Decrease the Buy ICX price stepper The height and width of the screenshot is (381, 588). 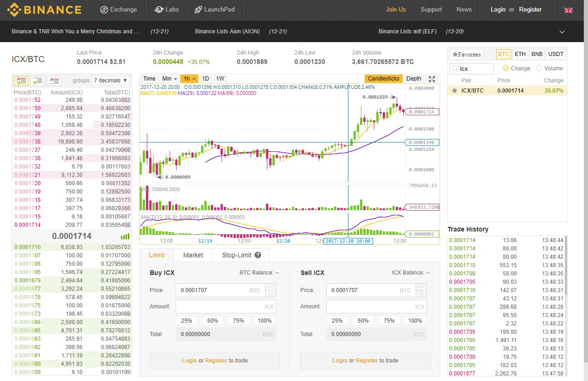click(x=271, y=294)
